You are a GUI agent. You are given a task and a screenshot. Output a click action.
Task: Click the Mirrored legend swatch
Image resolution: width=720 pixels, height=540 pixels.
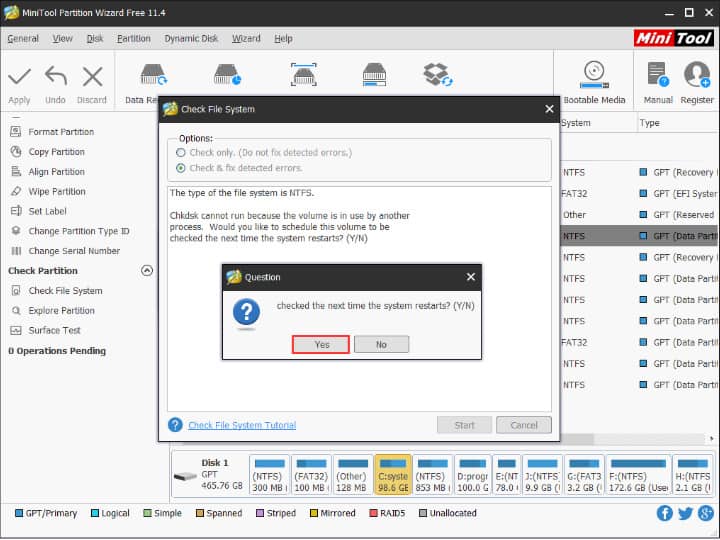point(314,513)
